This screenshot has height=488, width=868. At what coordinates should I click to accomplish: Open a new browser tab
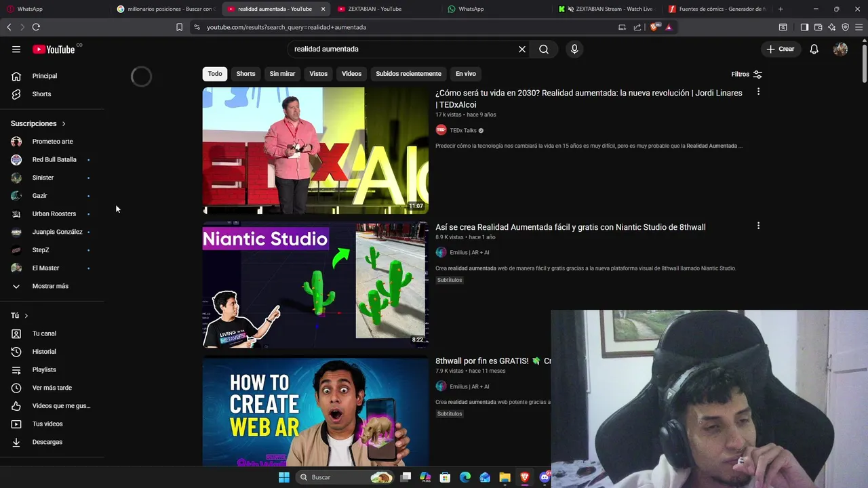pos(781,9)
